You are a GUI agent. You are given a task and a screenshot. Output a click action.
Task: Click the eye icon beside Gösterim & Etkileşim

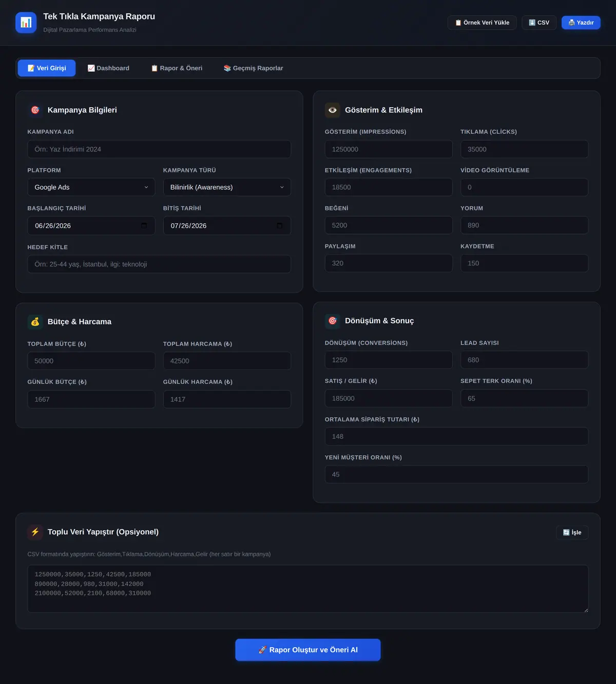pos(333,110)
